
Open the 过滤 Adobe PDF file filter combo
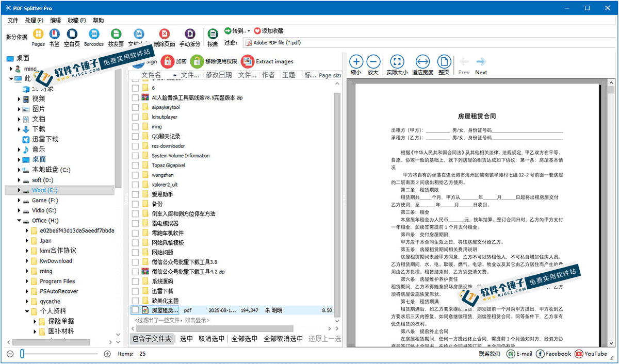point(429,43)
